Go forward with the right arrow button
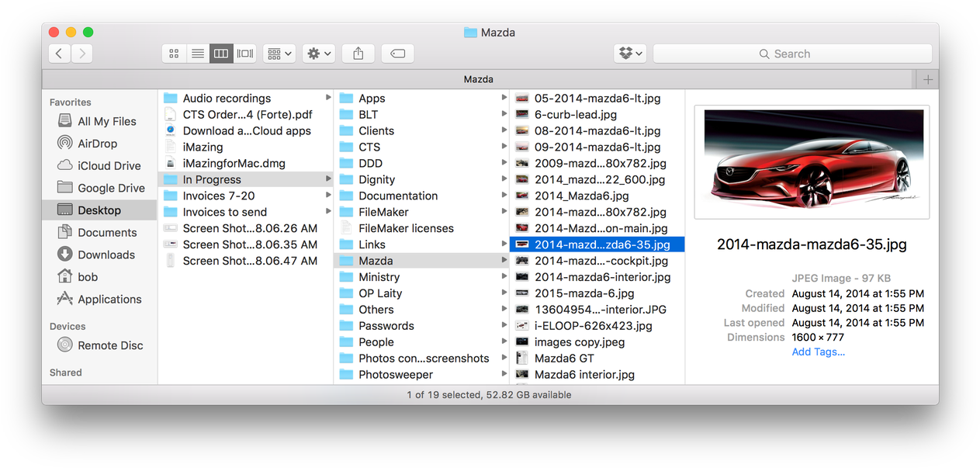 (82, 54)
